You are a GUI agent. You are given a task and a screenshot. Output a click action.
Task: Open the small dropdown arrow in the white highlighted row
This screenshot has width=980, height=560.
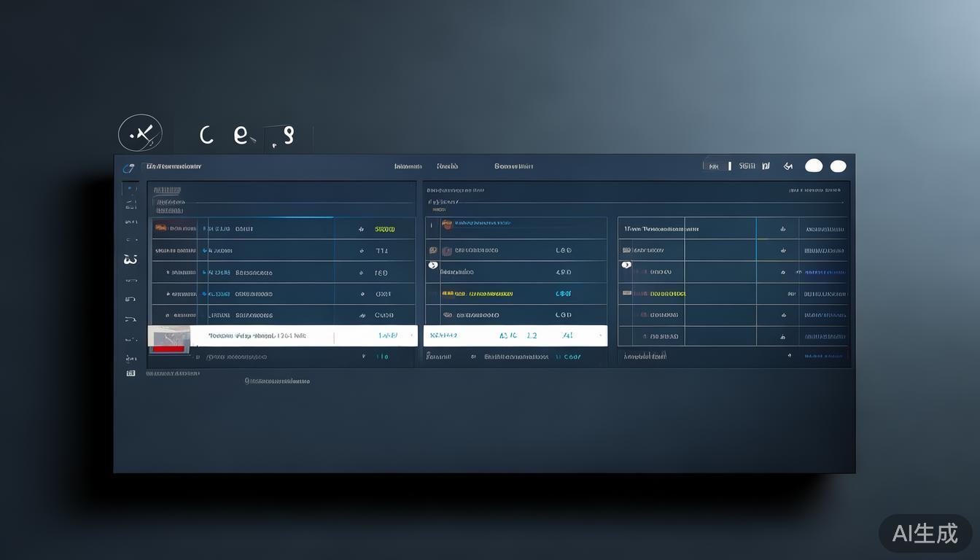pyautogui.click(x=412, y=336)
